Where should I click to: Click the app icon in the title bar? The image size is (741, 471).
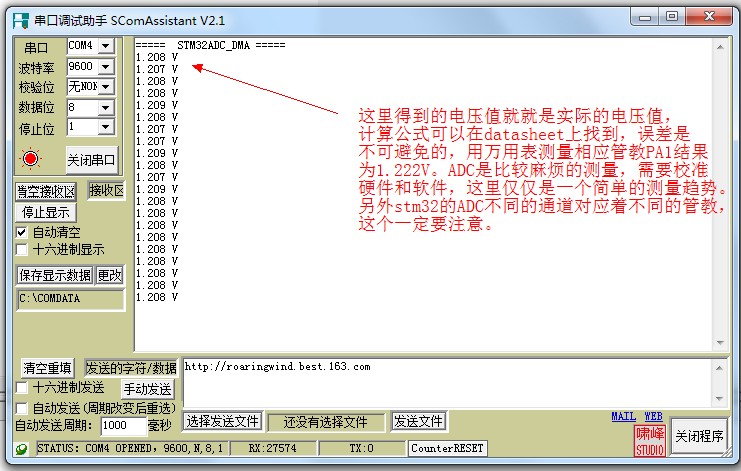point(20,20)
